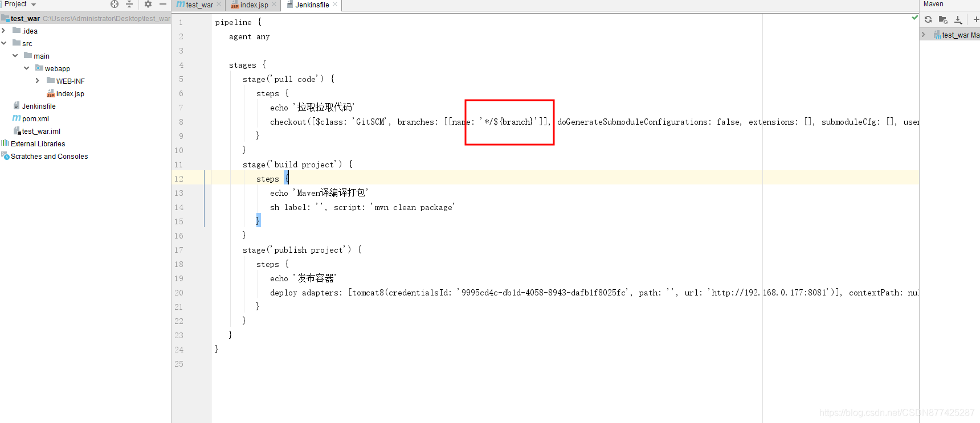Select the WEB-INF folder
Viewport: 980px width, 423px height.
pos(66,81)
